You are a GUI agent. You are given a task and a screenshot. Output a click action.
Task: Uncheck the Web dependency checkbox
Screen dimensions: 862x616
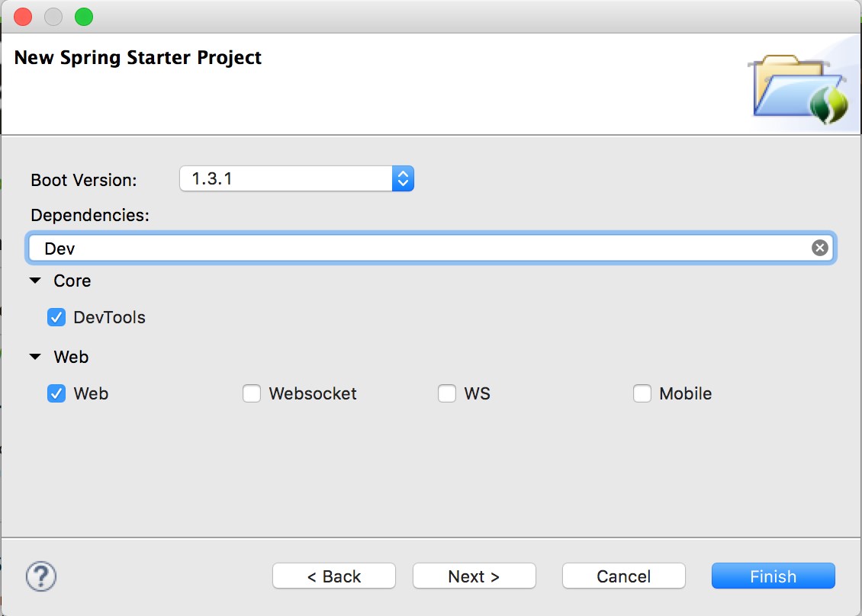point(56,393)
